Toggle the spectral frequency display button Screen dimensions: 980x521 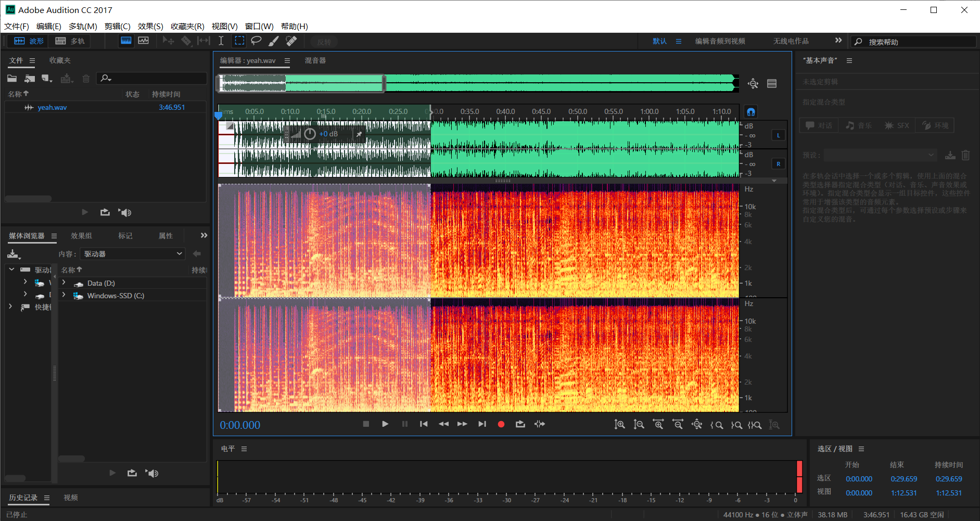tap(126, 41)
